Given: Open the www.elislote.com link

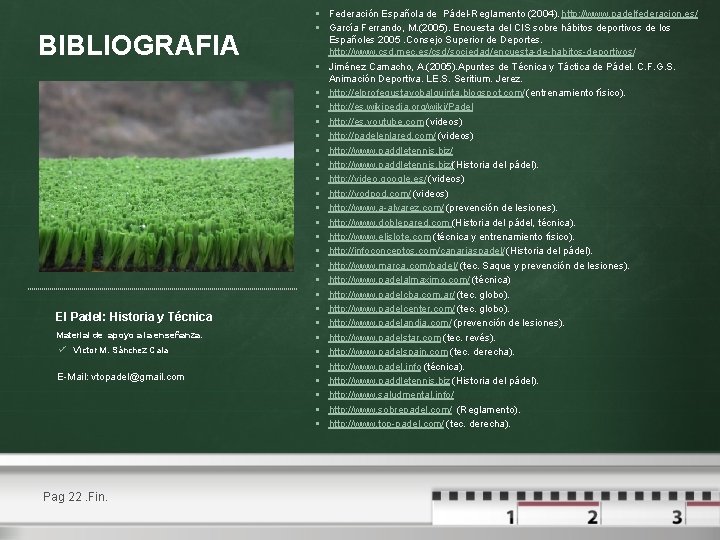Looking at the screenshot, I should pos(380,237).
